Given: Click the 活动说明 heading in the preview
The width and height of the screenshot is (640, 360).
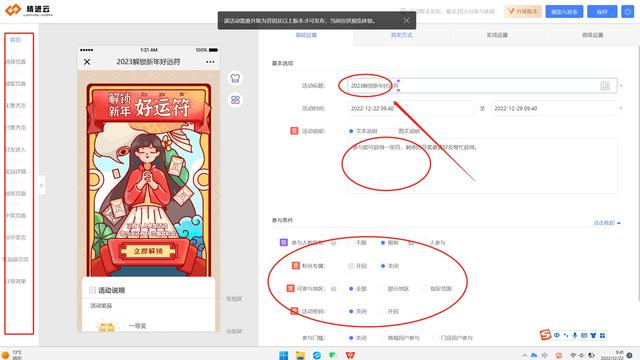Looking at the screenshot, I should (111, 290).
